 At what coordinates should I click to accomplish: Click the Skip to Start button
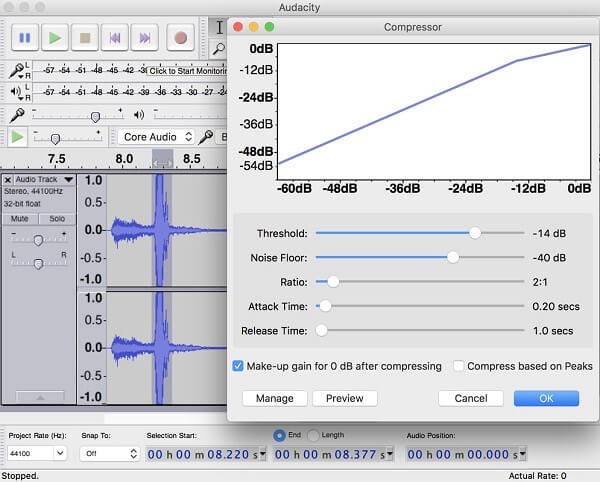pyautogui.click(x=114, y=37)
